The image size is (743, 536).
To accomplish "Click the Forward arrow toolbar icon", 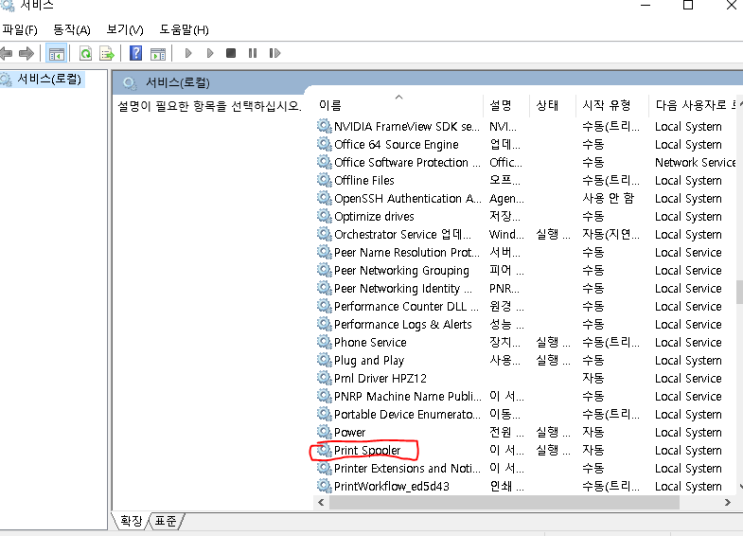I will (27, 53).
